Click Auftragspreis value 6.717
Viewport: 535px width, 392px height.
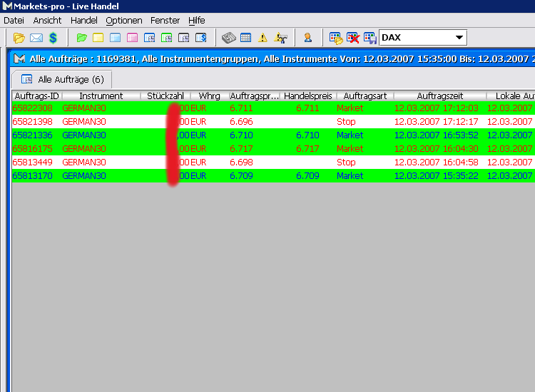pos(241,149)
